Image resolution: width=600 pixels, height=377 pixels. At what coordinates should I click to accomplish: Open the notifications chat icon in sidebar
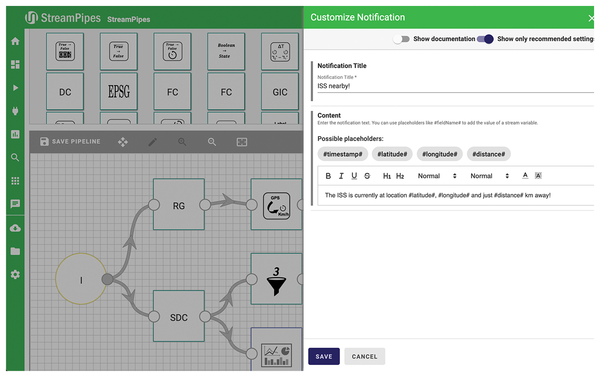coord(15,204)
